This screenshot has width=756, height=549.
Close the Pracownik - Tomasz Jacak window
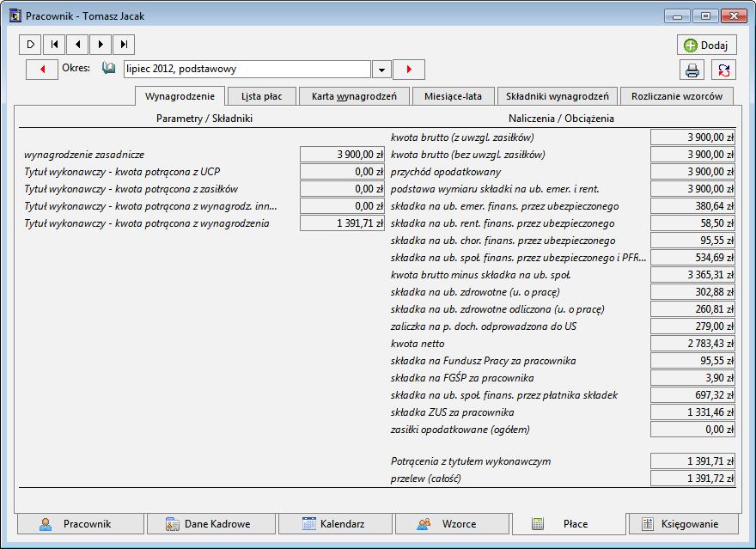click(x=734, y=16)
